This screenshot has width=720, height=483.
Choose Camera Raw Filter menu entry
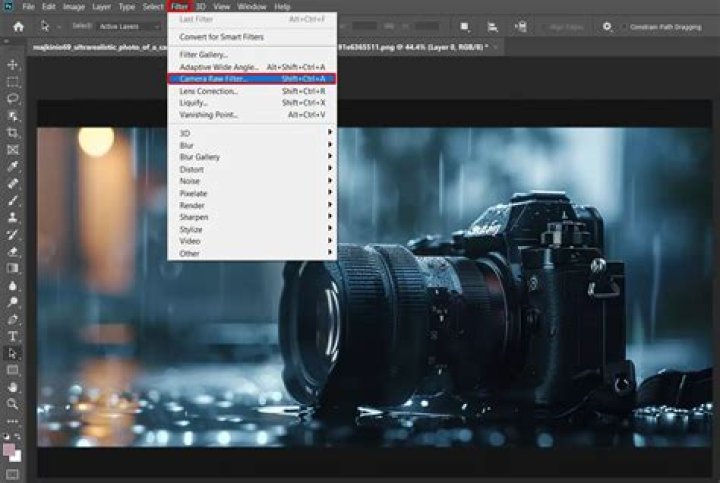pyautogui.click(x=252, y=79)
